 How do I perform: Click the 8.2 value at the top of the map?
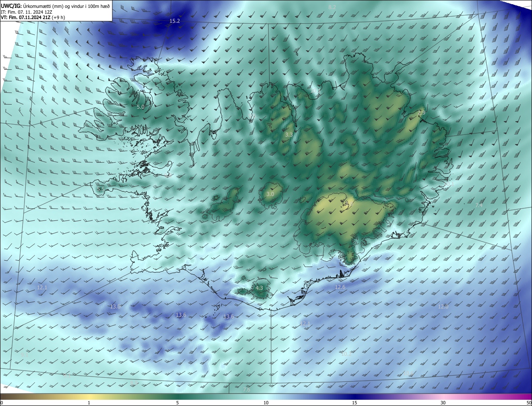pos(332,7)
